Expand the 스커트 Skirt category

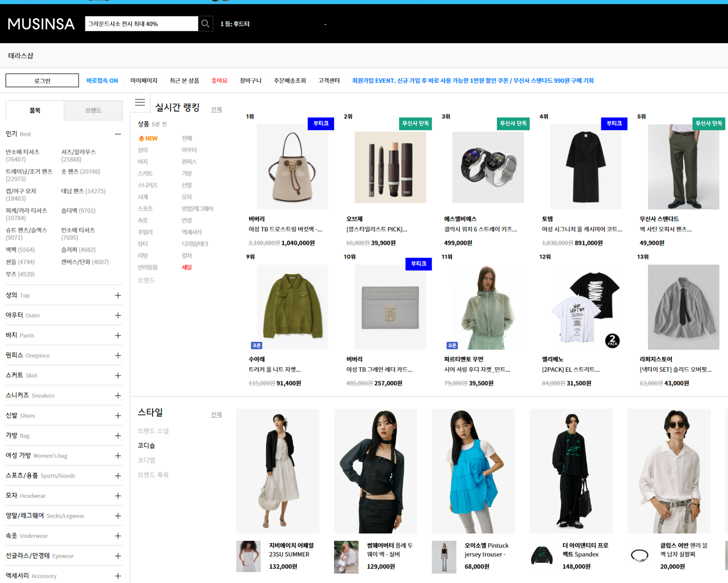point(118,376)
